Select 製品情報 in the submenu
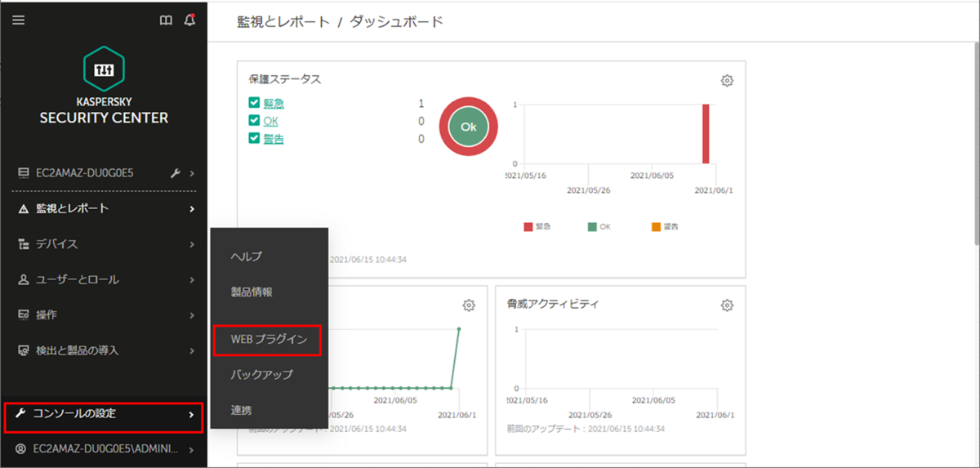Screen dimensions: 980x468 pos(252,292)
